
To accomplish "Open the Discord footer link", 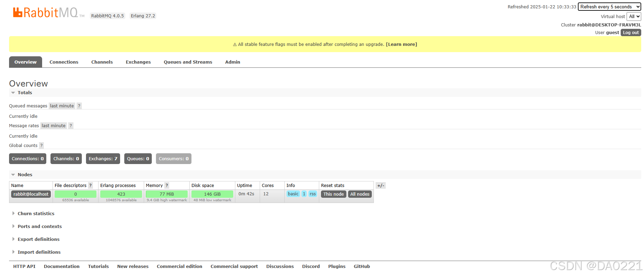I will 311,267.
